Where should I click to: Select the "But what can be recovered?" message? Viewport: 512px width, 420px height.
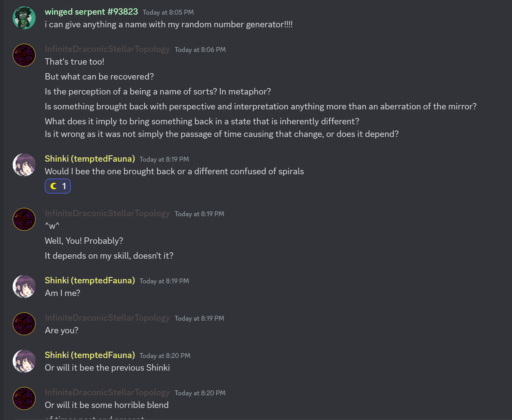click(99, 77)
